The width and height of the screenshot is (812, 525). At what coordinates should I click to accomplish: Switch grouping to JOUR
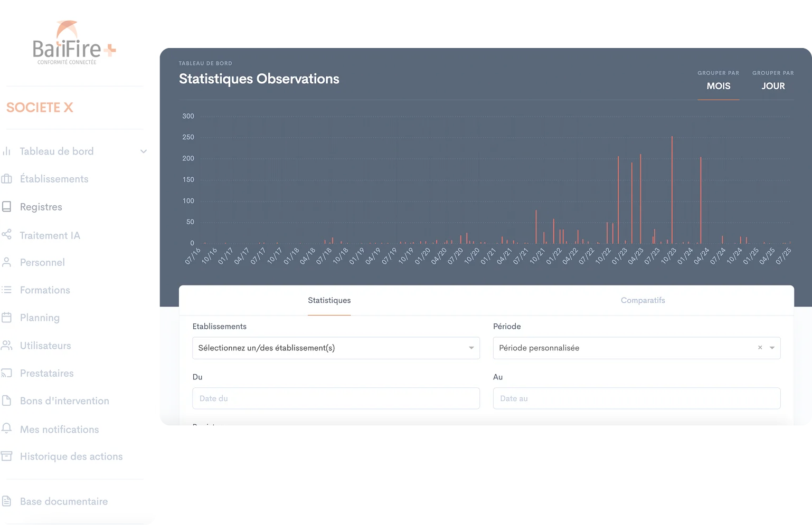(x=773, y=86)
